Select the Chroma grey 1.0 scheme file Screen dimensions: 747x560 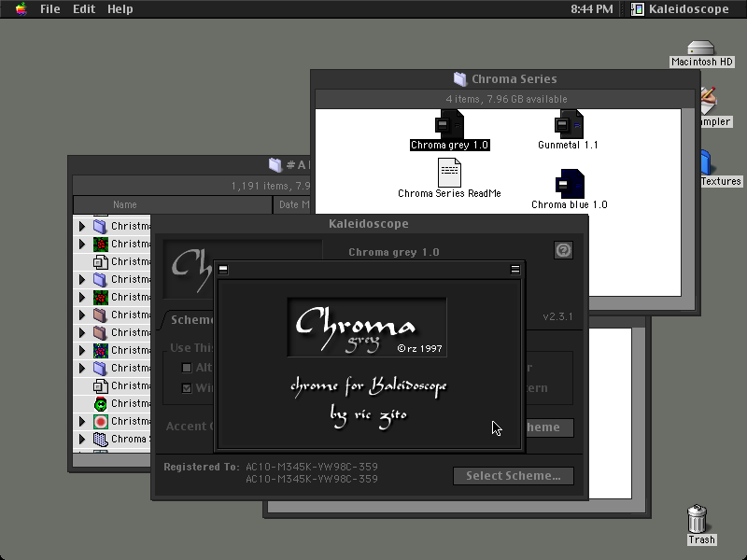click(449, 123)
